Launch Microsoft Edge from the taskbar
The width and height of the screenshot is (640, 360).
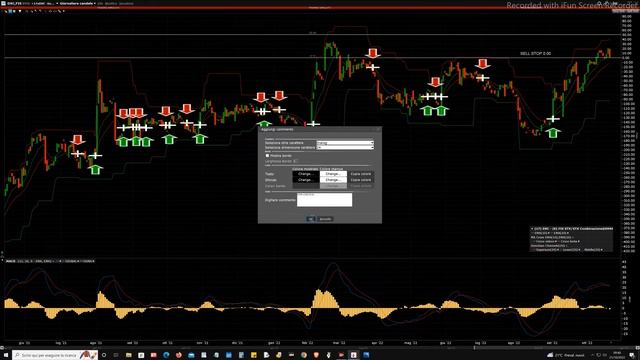tap(166, 355)
